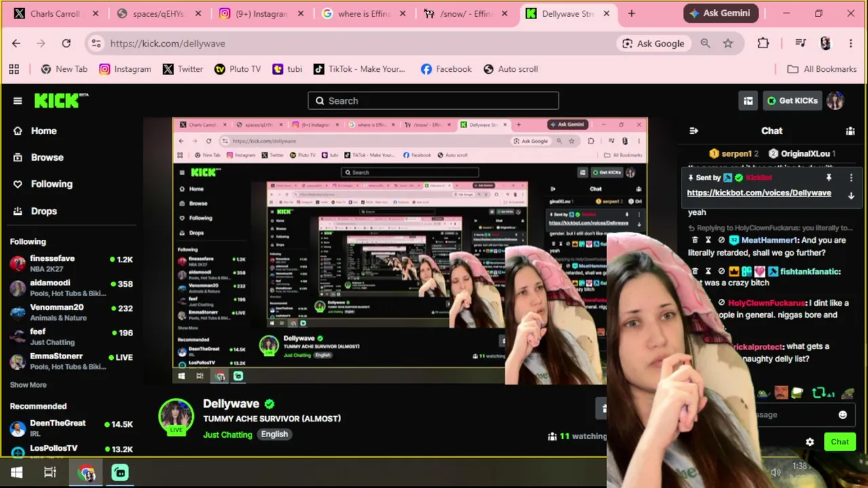The height and width of the screenshot is (488, 868).
Task: Send message with the Chat button
Action: [840, 442]
